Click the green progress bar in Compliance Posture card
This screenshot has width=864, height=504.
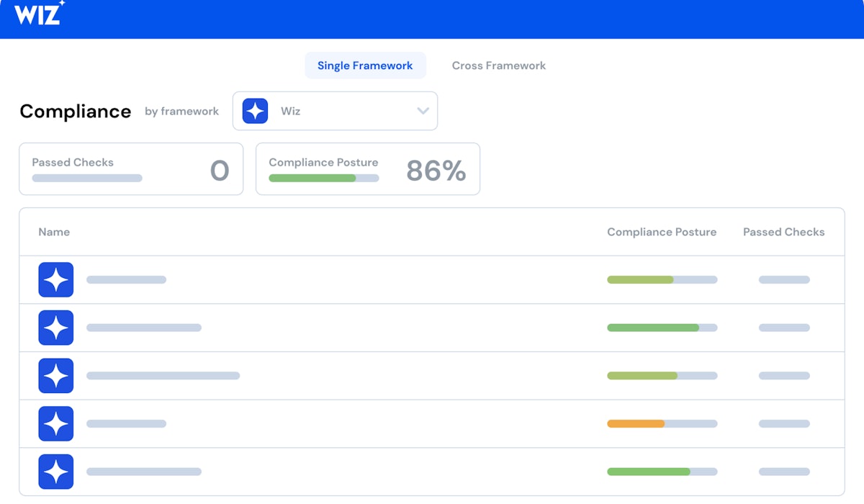312,178
